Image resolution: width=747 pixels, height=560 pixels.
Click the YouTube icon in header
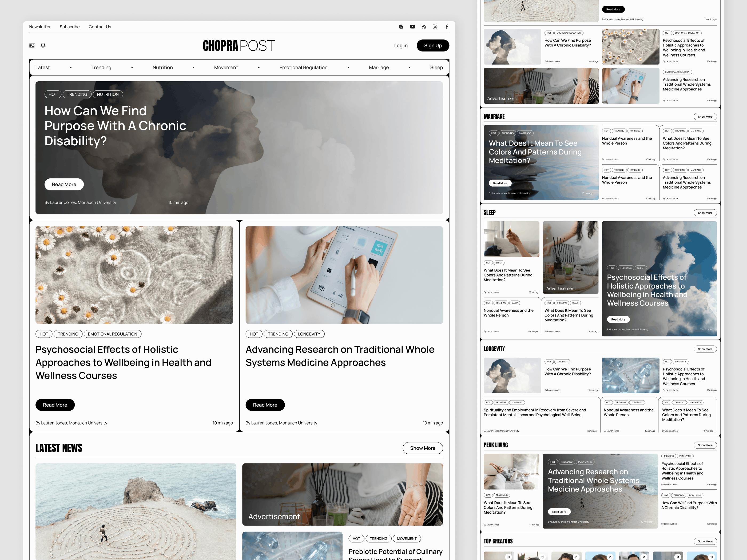point(412,27)
